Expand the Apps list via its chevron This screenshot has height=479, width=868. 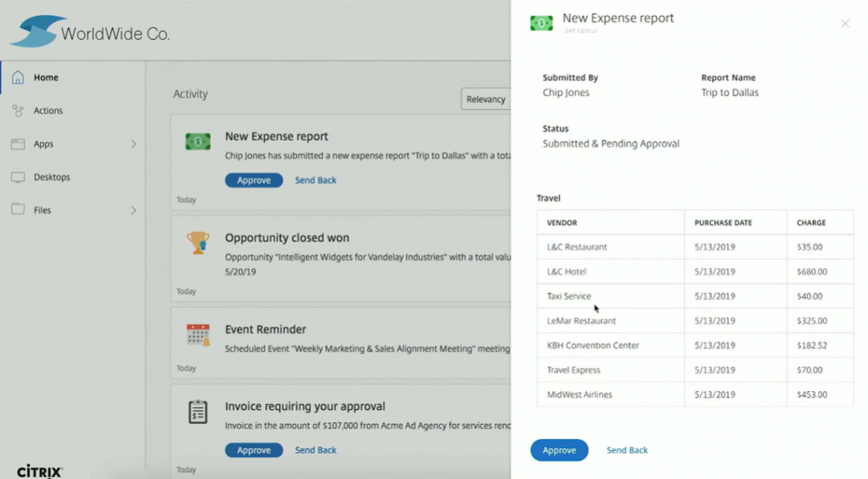135,144
